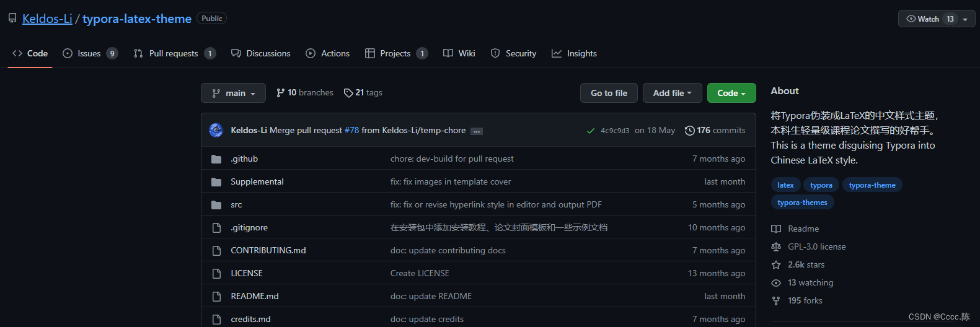980x327 pixels.
Task: View the 176 commits history
Action: coord(715,130)
